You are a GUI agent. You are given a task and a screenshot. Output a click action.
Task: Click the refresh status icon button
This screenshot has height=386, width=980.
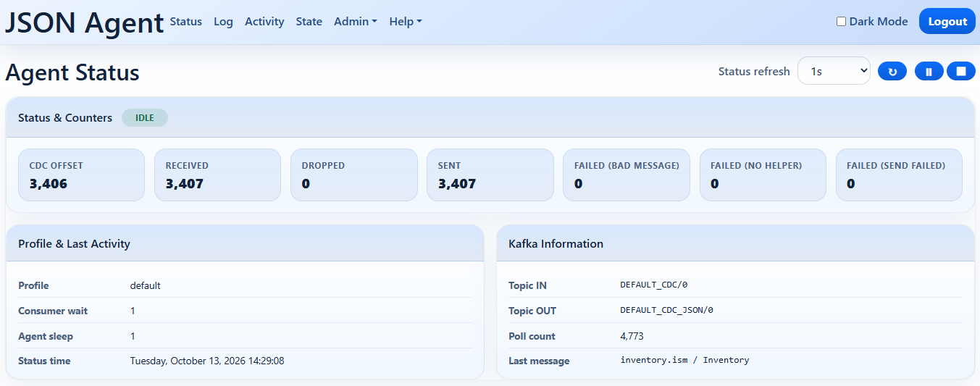(x=892, y=71)
